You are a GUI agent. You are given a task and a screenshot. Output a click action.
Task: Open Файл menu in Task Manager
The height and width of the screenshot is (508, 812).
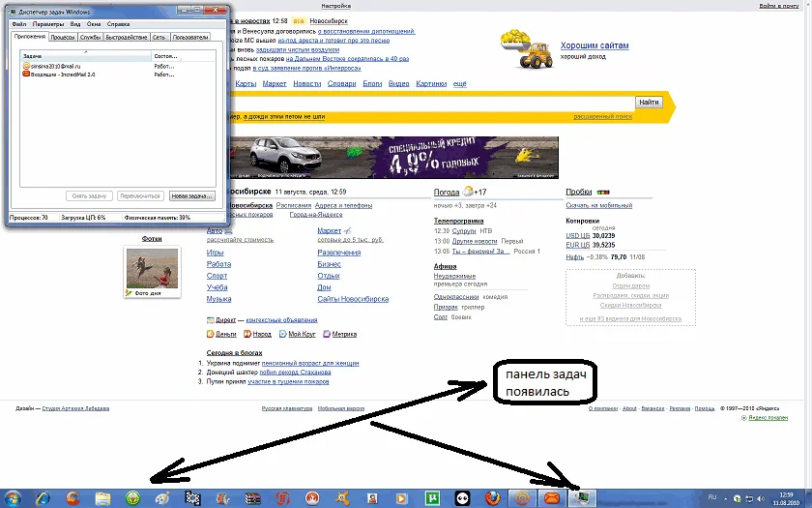click(x=19, y=24)
